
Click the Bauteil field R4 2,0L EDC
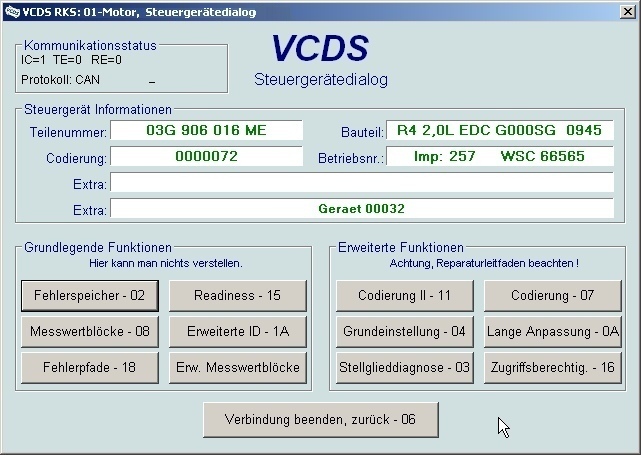coord(500,130)
